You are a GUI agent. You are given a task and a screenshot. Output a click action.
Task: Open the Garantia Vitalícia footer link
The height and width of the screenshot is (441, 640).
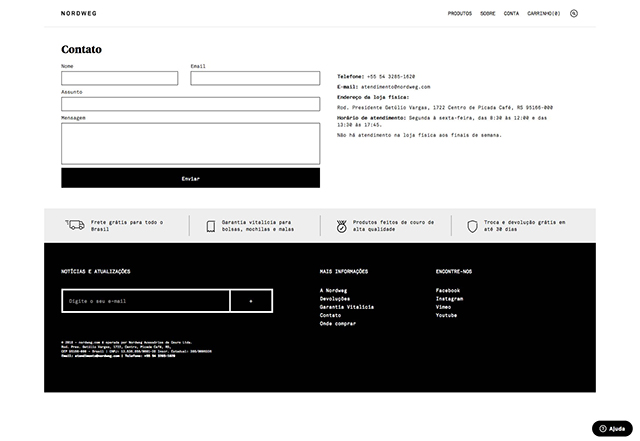coord(347,307)
